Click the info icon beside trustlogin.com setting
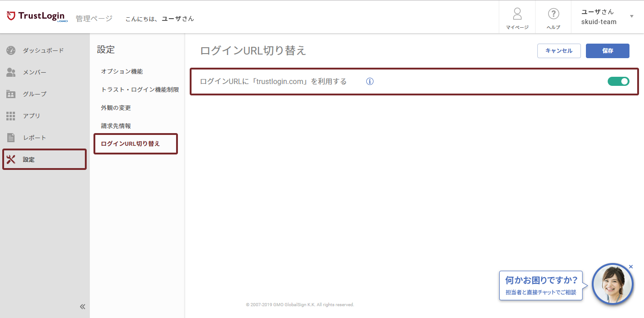This screenshot has height=318, width=644. pyautogui.click(x=370, y=82)
